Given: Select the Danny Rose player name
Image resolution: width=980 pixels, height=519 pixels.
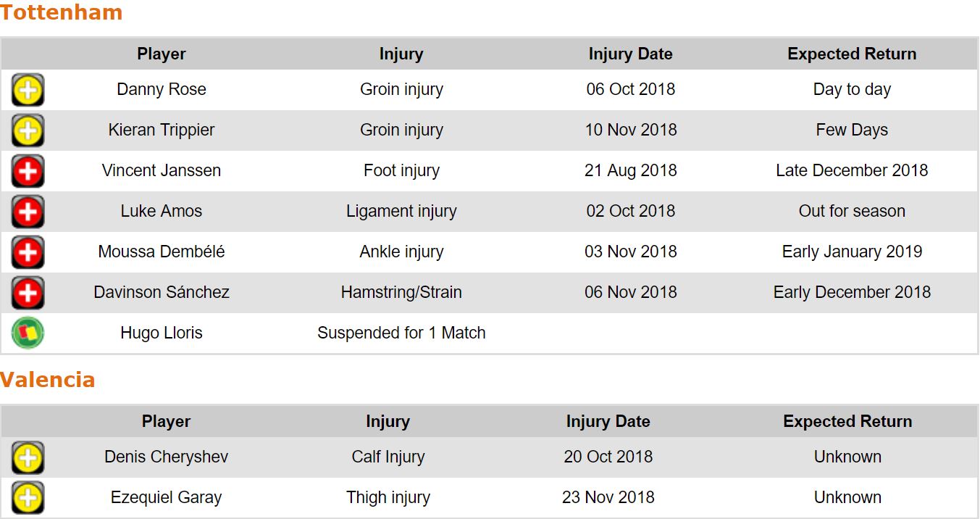Looking at the screenshot, I should (162, 90).
